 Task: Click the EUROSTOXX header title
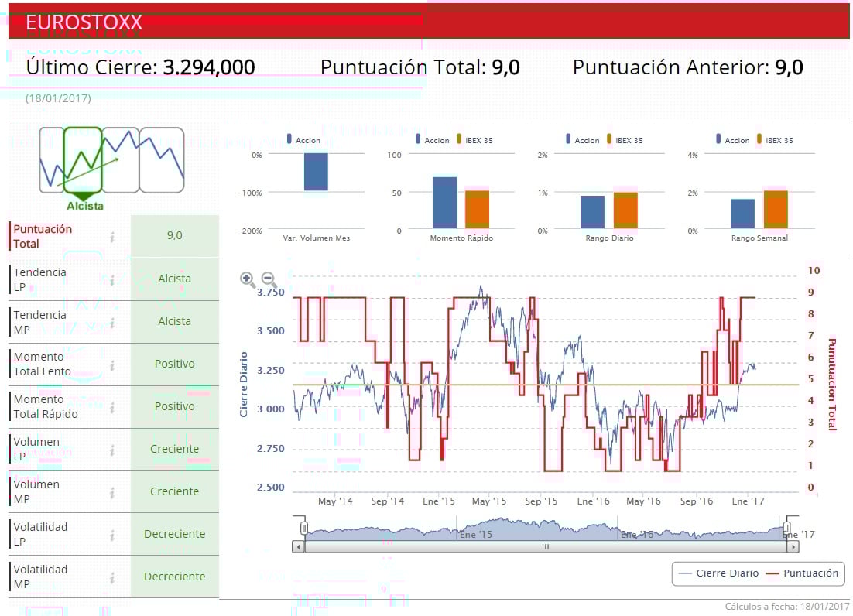pyautogui.click(x=84, y=22)
